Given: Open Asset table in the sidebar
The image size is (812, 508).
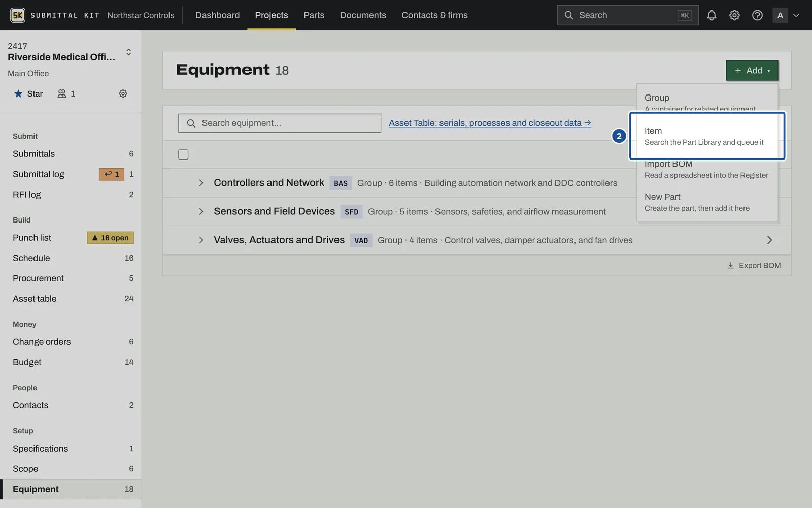Looking at the screenshot, I should 71,299.
